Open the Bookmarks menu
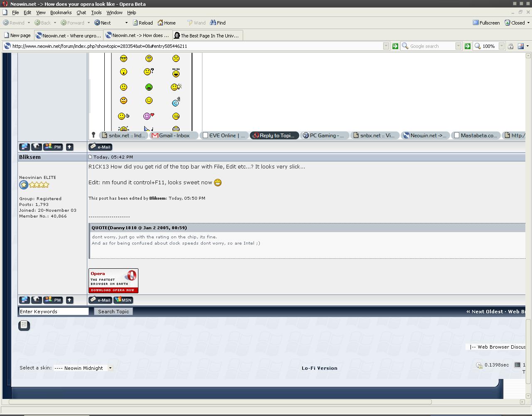 tap(61, 12)
